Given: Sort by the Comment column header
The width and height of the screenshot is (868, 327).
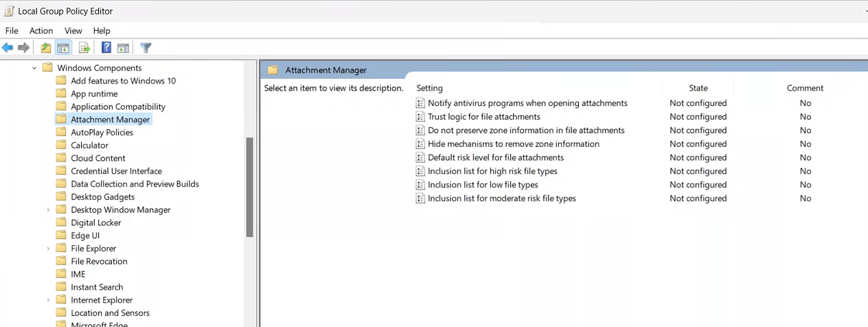Looking at the screenshot, I should pos(805,88).
